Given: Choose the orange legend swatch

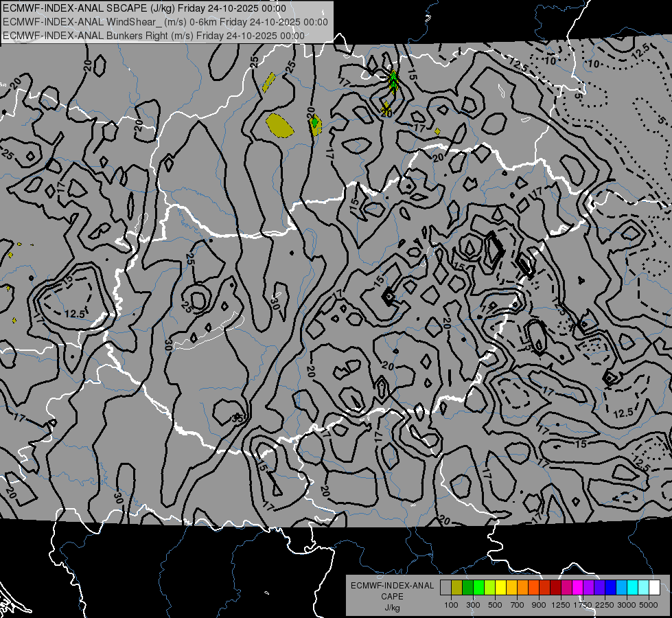Looking at the screenshot, I should pos(522,588).
